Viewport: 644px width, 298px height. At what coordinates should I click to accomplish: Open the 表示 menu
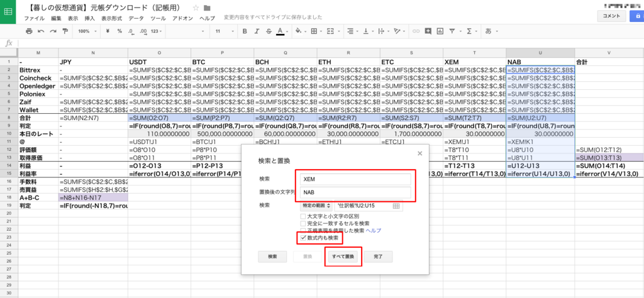click(73, 18)
